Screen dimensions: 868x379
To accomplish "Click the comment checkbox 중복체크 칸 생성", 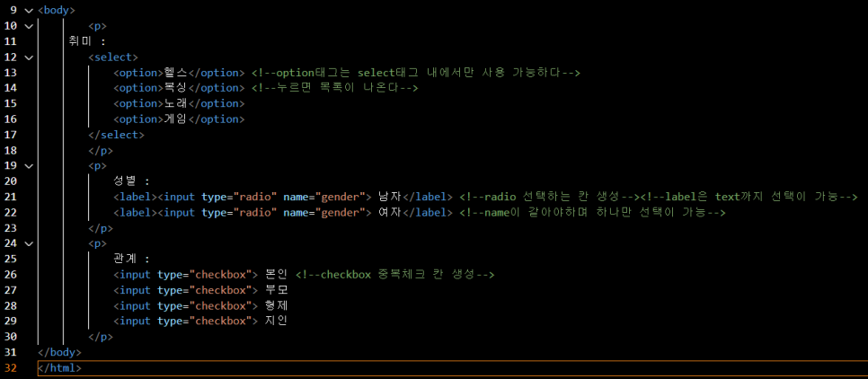I will pos(395,275).
